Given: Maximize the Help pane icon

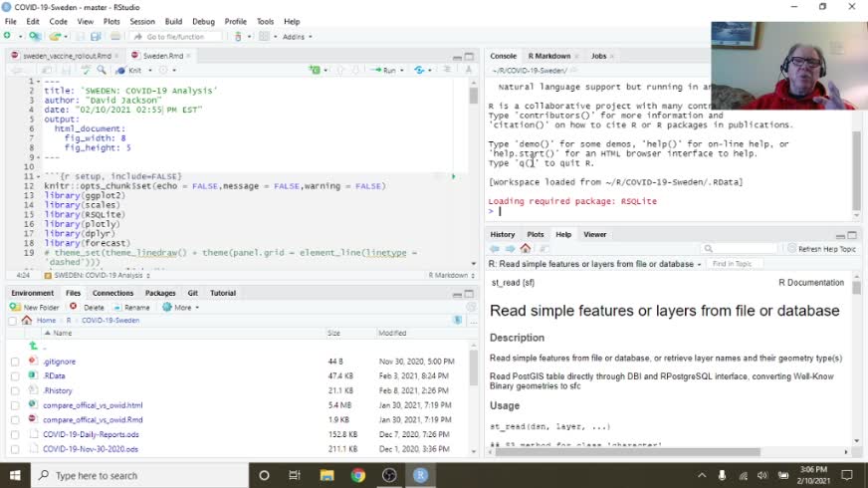Looking at the screenshot, I should click(852, 235).
